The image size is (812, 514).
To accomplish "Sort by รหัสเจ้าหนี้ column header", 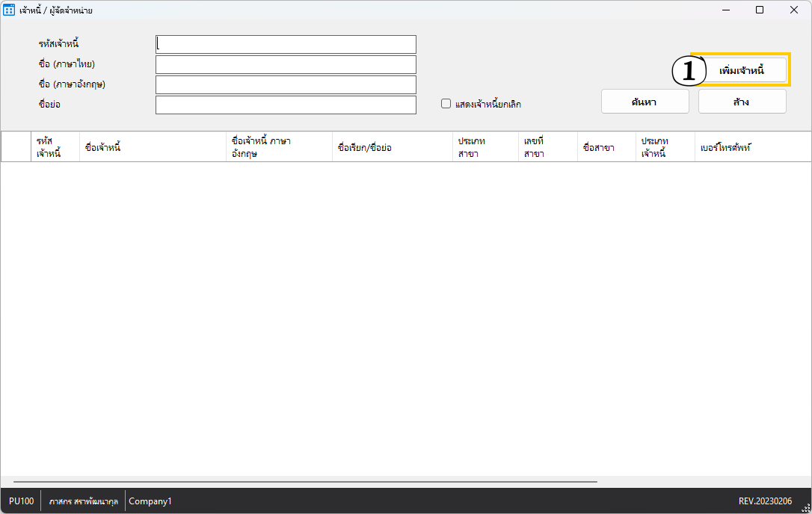I will (49, 147).
